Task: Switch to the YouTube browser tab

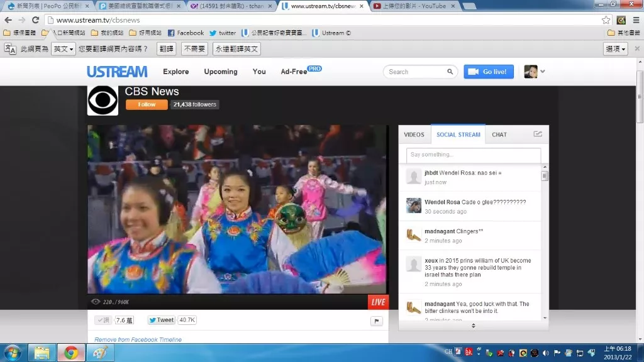Action: pyautogui.click(x=414, y=6)
